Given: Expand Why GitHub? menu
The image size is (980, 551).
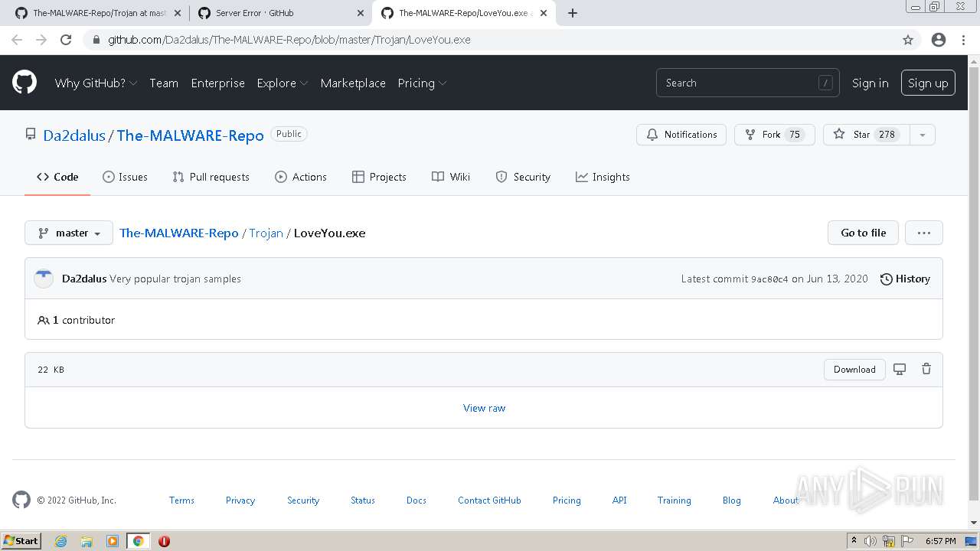Looking at the screenshot, I should click(96, 83).
